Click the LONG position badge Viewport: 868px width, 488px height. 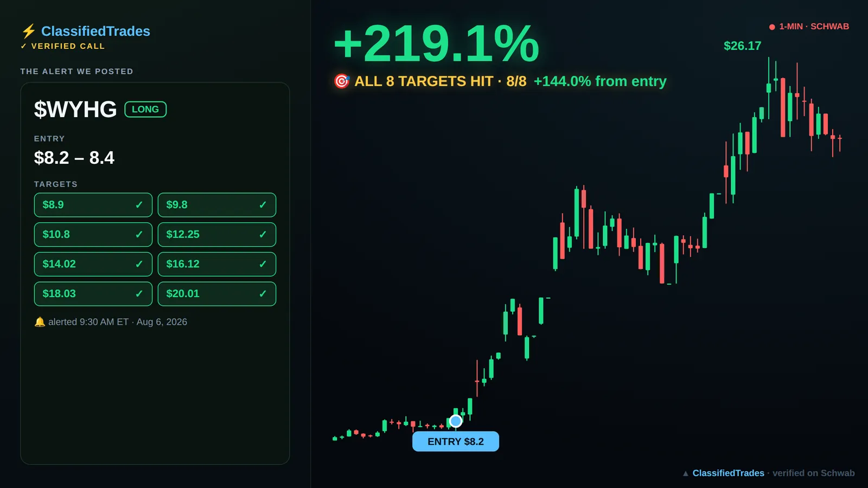tap(145, 110)
